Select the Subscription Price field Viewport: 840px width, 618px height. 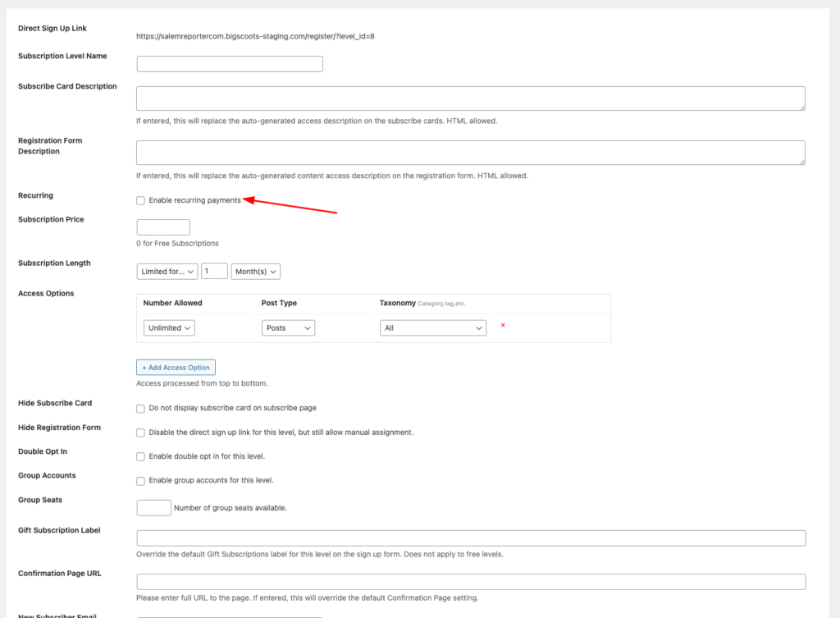tap(163, 227)
